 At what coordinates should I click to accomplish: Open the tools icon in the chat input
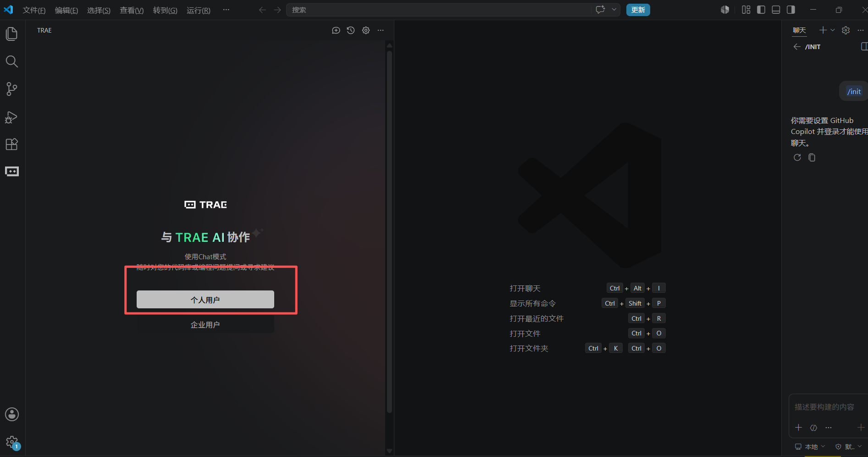click(814, 427)
